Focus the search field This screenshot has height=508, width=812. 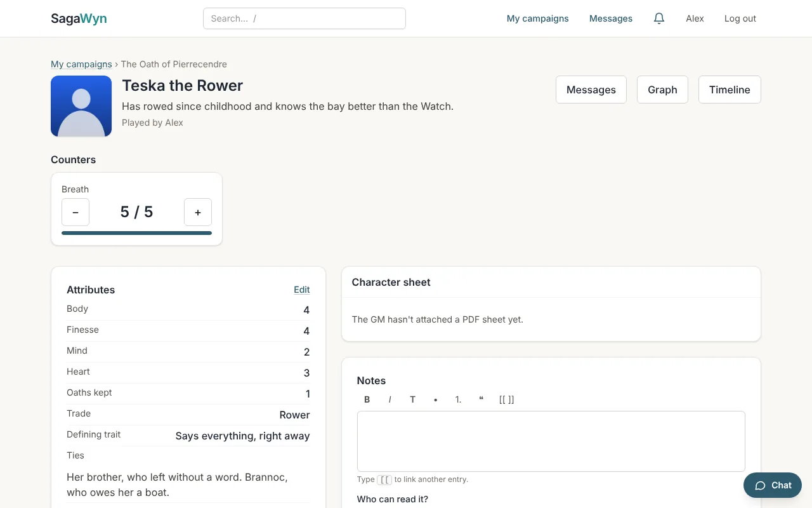pos(304,18)
